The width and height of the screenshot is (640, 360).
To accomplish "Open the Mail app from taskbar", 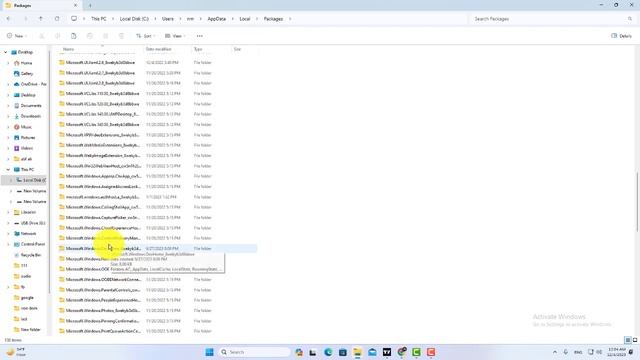I will coord(372,352).
